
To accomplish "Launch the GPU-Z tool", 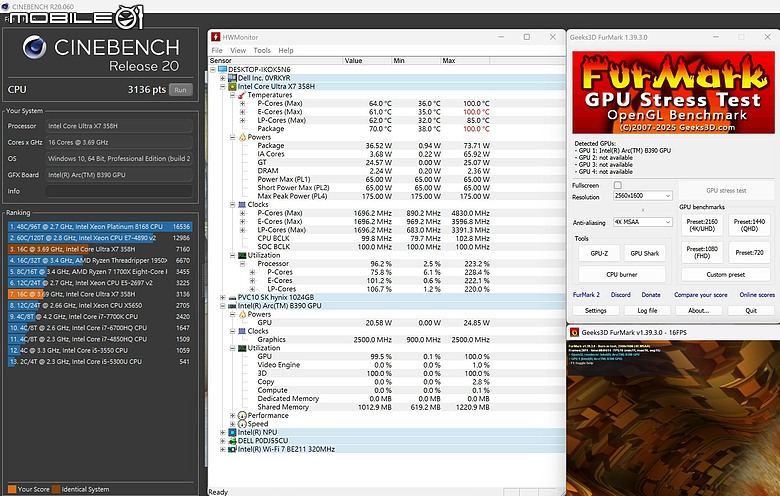I will tap(599, 253).
